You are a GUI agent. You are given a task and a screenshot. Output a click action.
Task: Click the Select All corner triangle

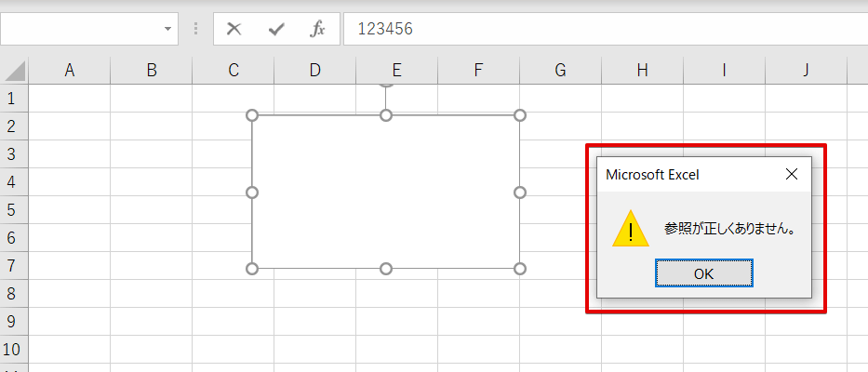[14, 71]
